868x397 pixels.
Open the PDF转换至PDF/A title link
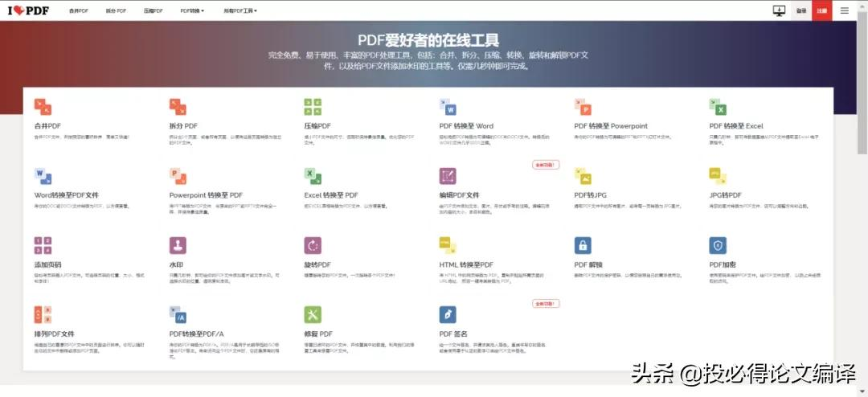pos(197,334)
